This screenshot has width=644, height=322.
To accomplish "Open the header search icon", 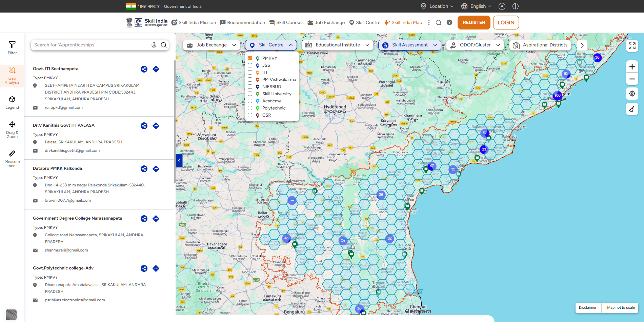I will point(439,23).
